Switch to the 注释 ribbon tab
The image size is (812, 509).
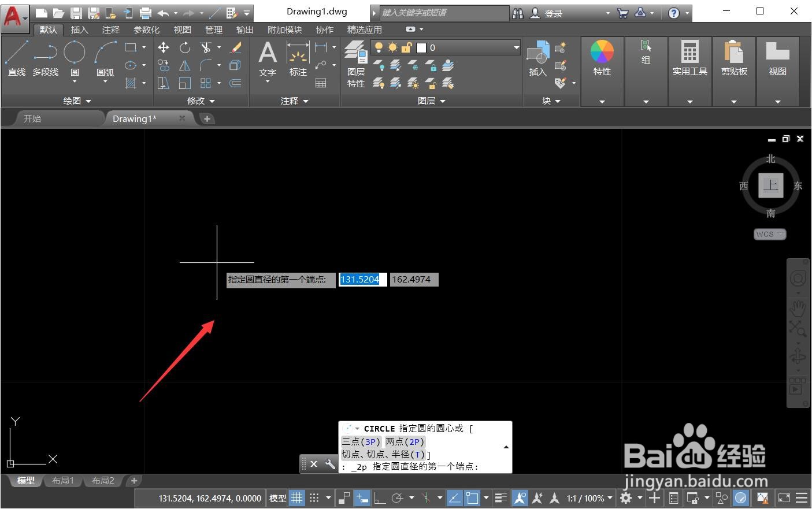tap(110, 29)
